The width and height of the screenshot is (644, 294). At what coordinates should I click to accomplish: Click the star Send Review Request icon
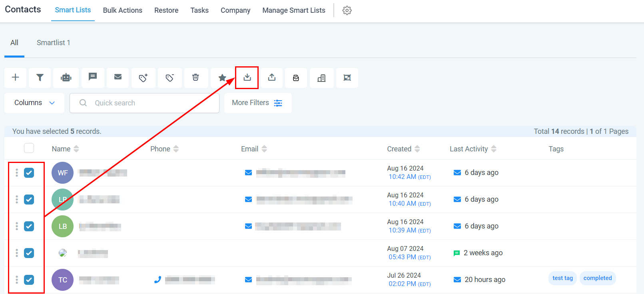(x=222, y=77)
